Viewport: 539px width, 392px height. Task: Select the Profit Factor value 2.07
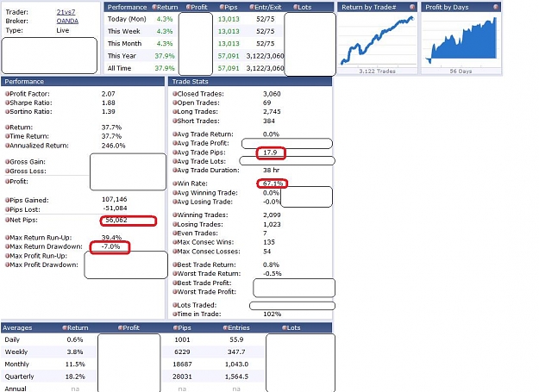109,94
